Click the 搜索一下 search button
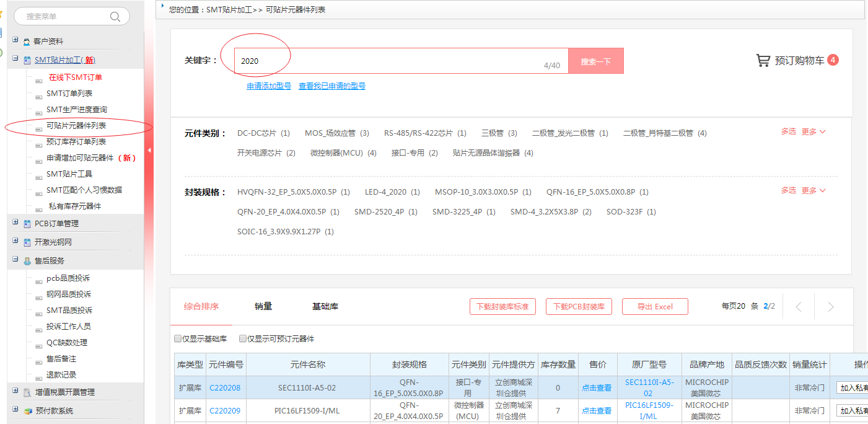This screenshot has width=868, height=424. click(595, 61)
